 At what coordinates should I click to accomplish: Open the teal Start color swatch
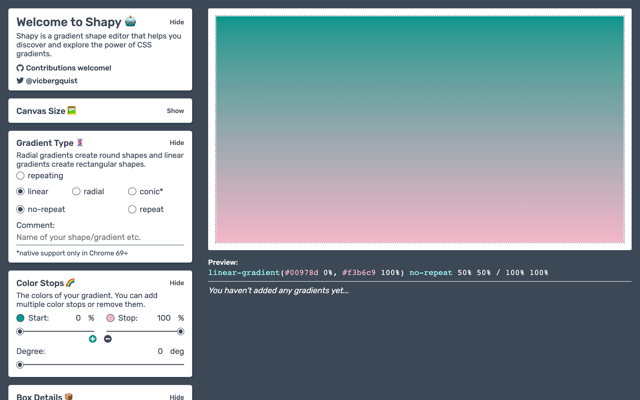(20, 318)
